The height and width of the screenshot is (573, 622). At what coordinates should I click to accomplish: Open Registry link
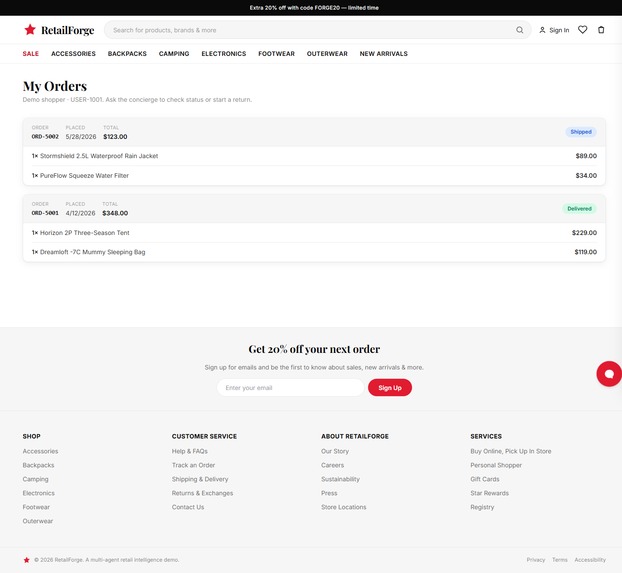point(482,507)
